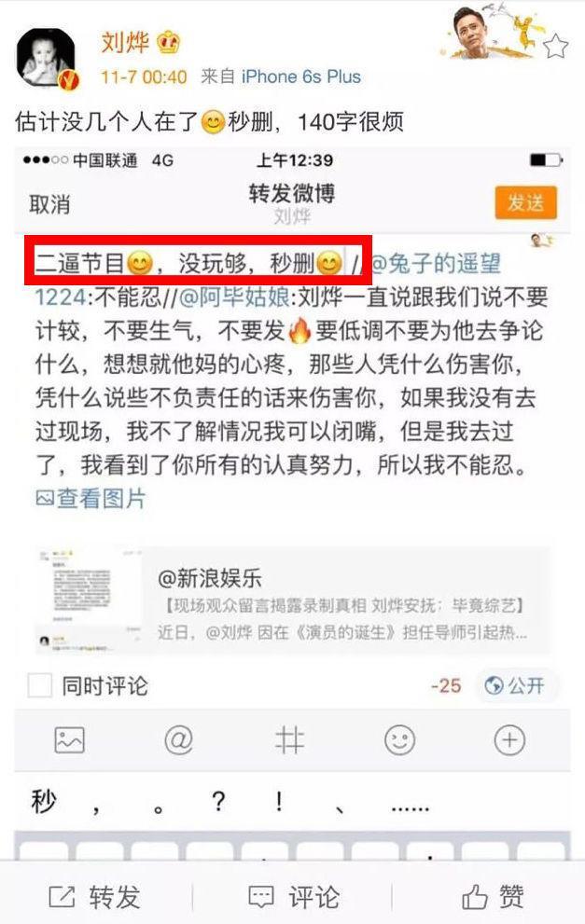Viewport: 585px width, 924px height.
Task: Tap the hashtag topic icon
Action: point(289,740)
